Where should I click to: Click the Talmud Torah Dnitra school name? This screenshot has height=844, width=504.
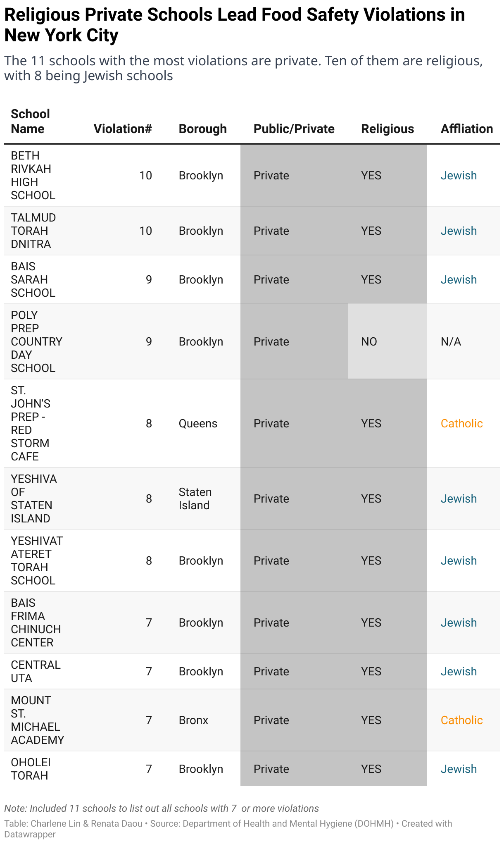pyautogui.click(x=33, y=231)
